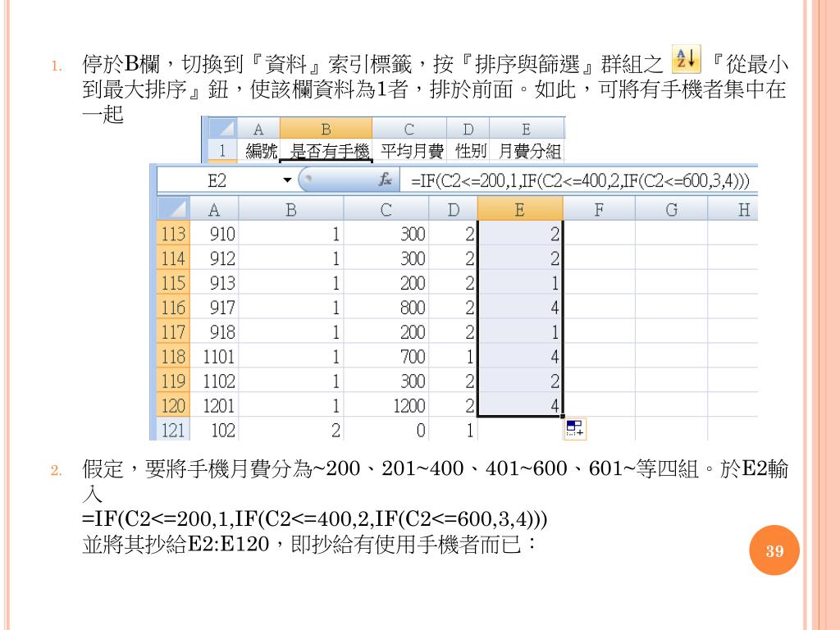Click cell with value 912
Screen dimensions: 840x630
pyautogui.click(x=214, y=258)
